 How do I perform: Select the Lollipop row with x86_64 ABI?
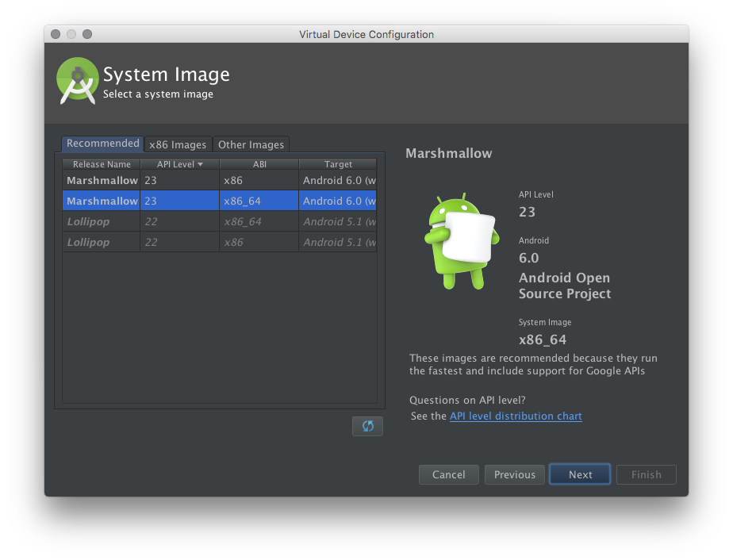coord(220,221)
